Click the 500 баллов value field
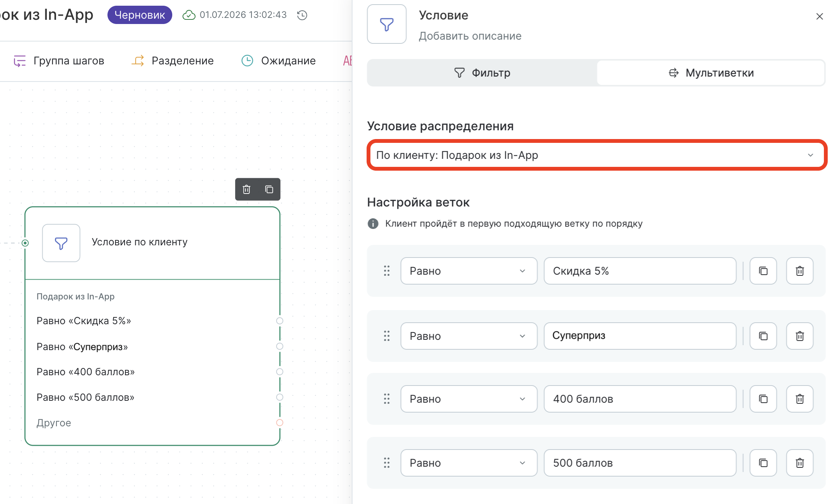 tap(640, 463)
